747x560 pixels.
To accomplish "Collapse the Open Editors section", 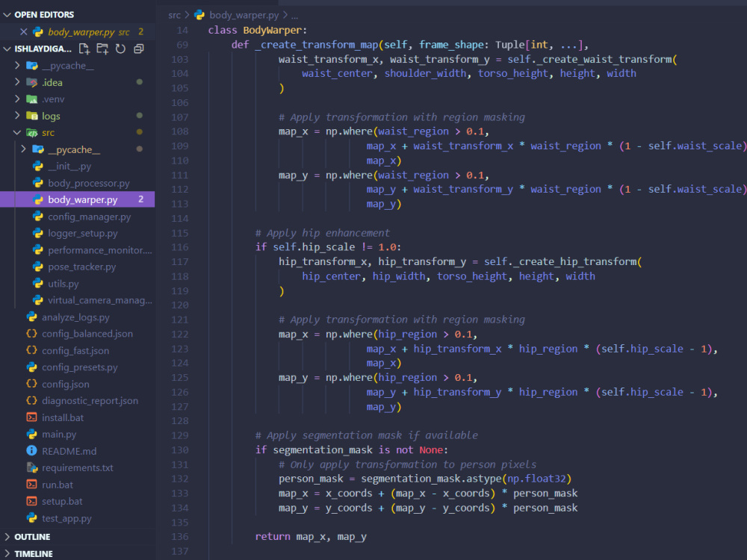I will 7,15.
